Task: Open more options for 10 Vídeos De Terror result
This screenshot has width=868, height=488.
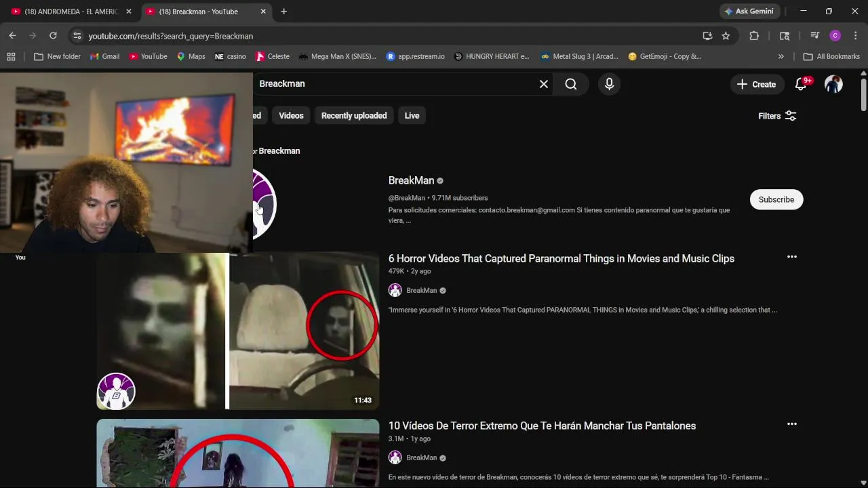Action: coord(791,424)
